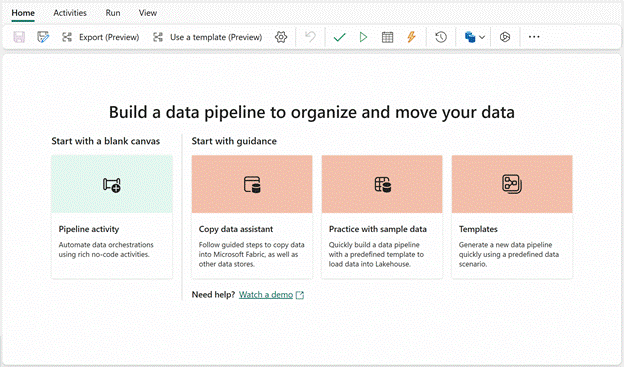Click the Export (Preview) button
Image resolution: width=624 pixels, height=367 pixels.
click(101, 37)
